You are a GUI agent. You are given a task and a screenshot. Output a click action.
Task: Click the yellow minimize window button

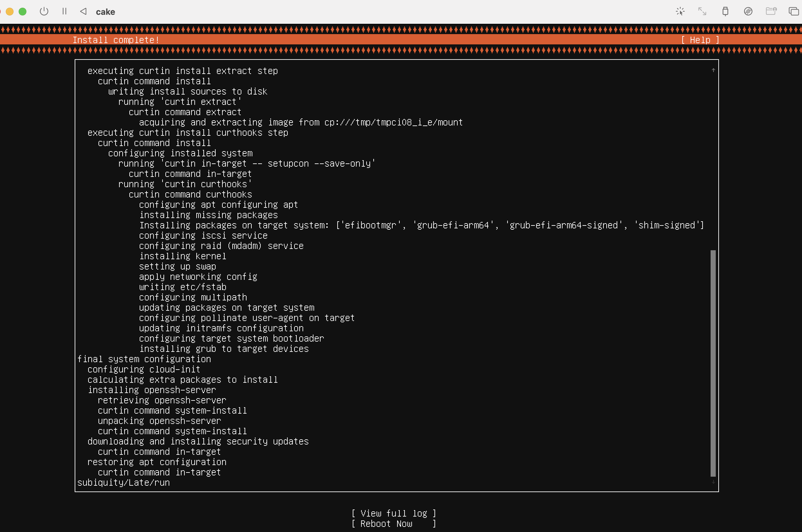[x=10, y=12]
